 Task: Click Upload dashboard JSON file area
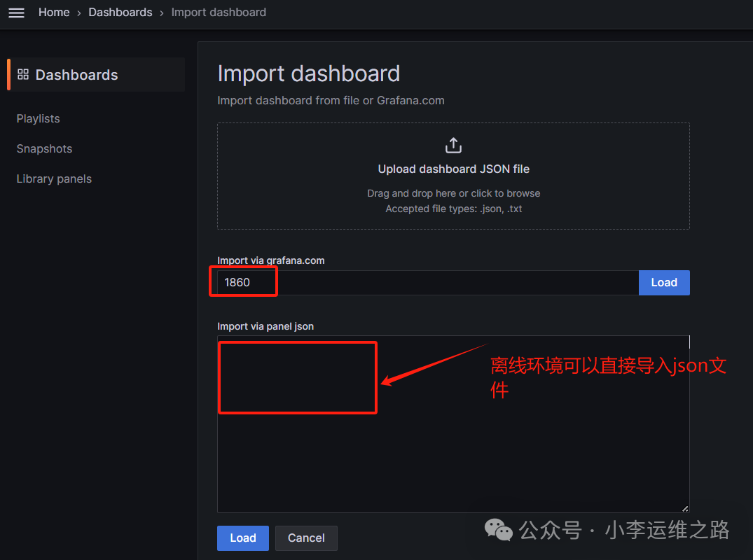pyautogui.click(x=453, y=176)
